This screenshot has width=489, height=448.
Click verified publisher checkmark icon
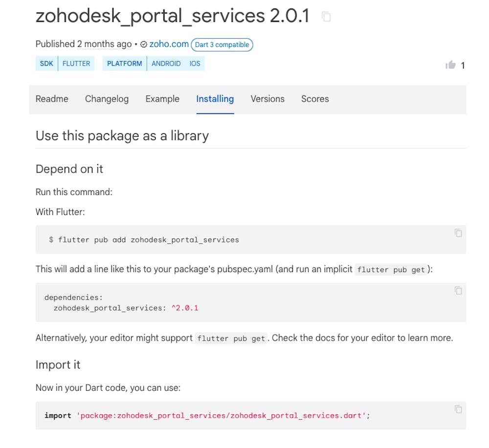coord(143,44)
